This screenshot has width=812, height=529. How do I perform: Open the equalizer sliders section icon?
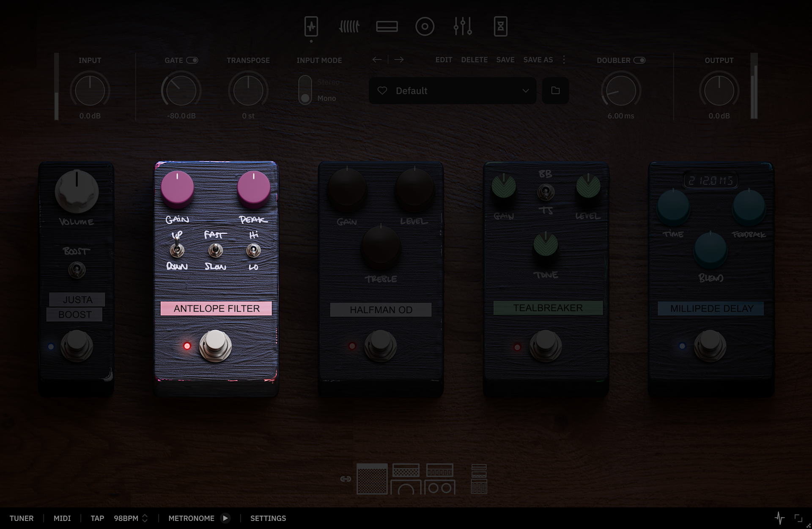pyautogui.click(x=463, y=26)
